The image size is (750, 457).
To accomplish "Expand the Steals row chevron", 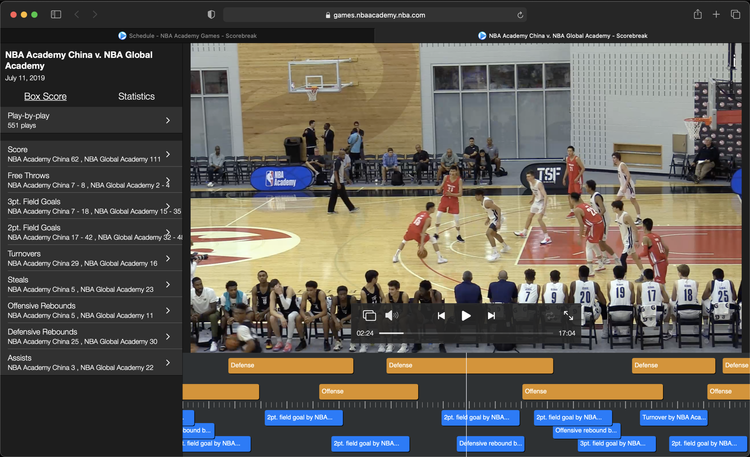I will 168,284.
